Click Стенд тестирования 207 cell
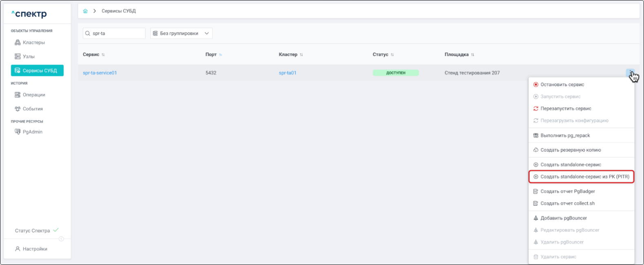Screen dimensions: 644x265 (x=472, y=73)
